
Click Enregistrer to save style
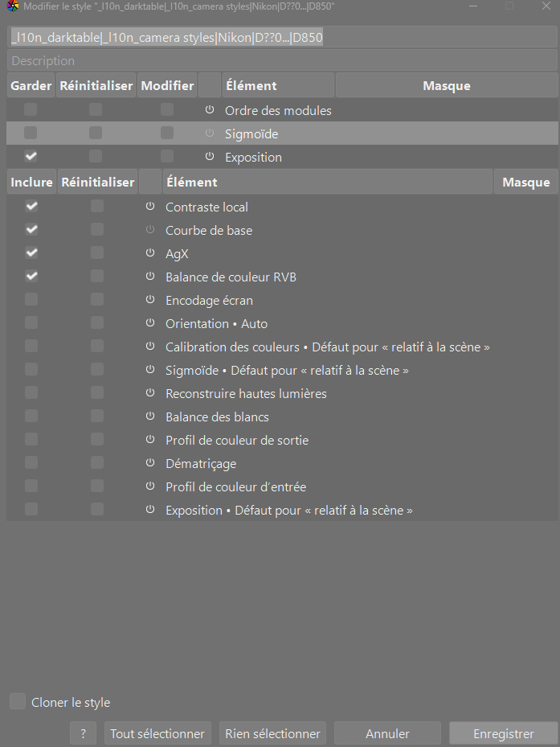[503, 733]
